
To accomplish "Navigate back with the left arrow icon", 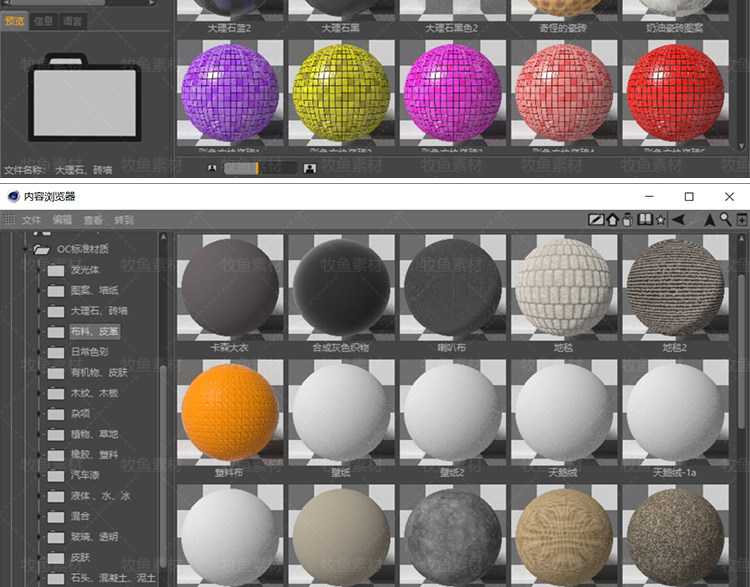I will click(x=678, y=220).
